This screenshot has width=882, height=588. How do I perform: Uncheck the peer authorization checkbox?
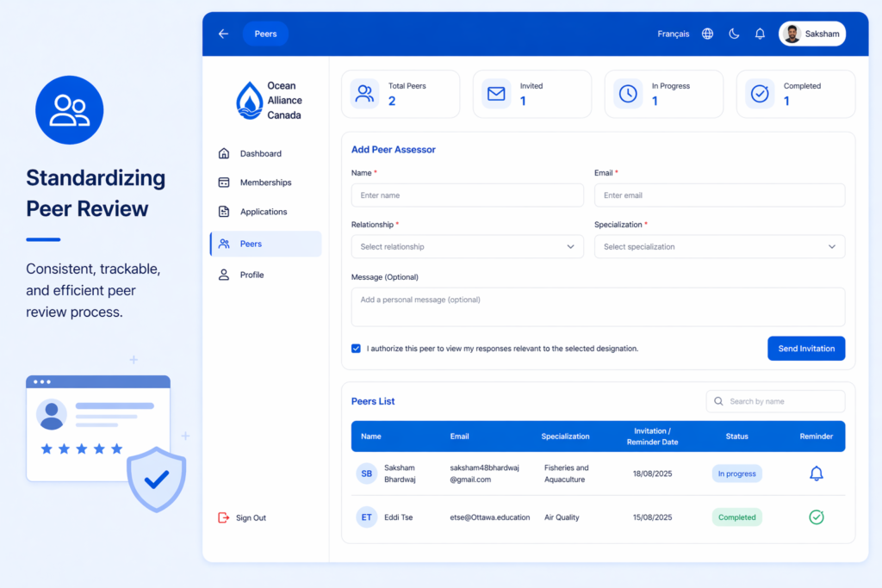tap(356, 349)
